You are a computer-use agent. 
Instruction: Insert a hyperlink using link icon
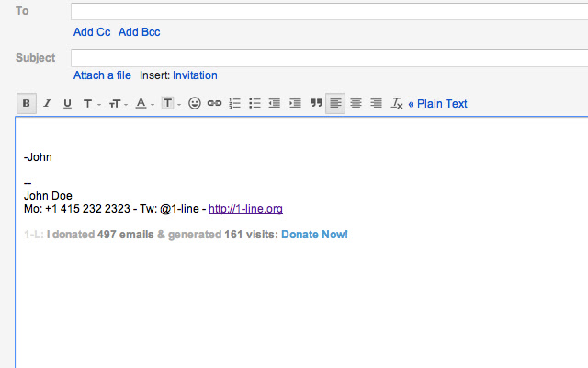coord(214,104)
